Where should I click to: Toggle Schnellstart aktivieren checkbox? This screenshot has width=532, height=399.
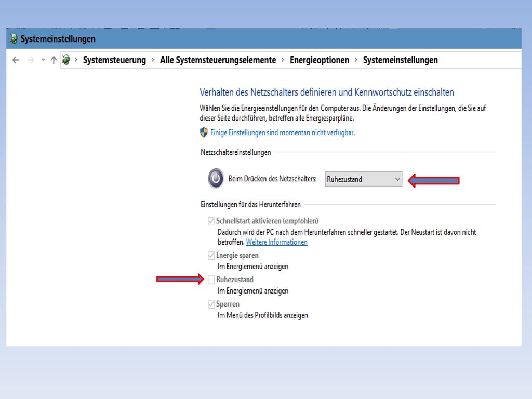coord(211,221)
